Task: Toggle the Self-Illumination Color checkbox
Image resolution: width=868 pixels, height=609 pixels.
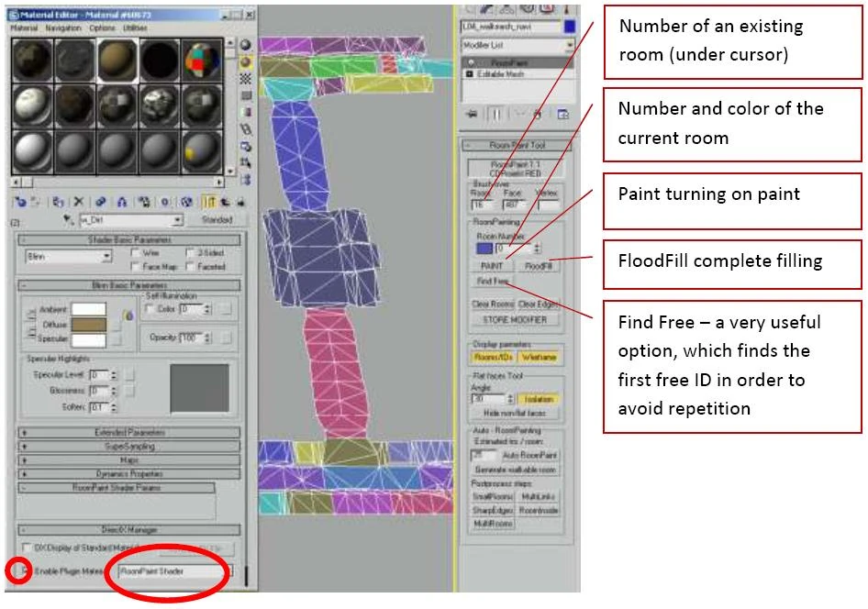Action: 149,309
